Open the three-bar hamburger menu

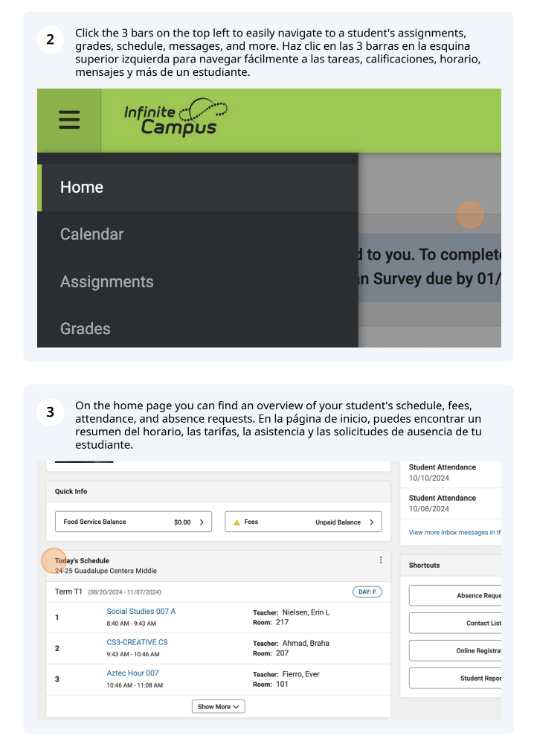click(x=69, y=120)
